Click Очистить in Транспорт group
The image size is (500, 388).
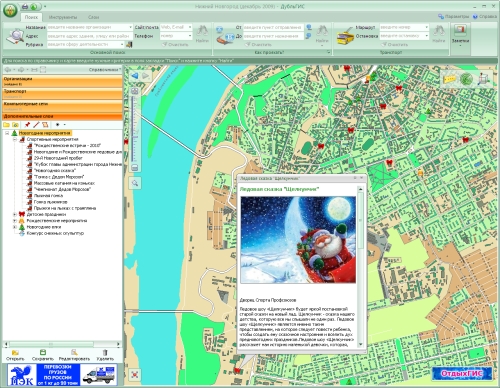pyautogui.click(x=395, y=44)
